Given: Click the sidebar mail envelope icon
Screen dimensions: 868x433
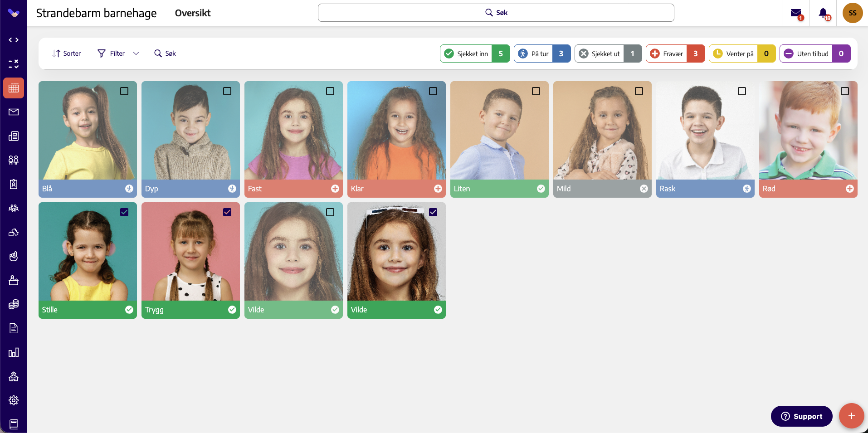Looking at the screenshot, I should pyautogui.click(x=14, y=112).
